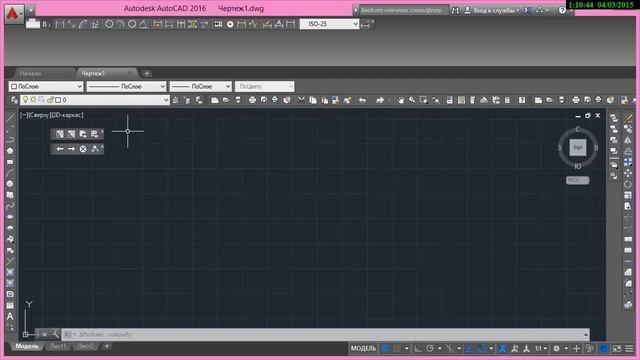Viewport: 640px width, 360px height.
Task: Select the Tolerance tool in dimension toolbar
Action: 218,24
